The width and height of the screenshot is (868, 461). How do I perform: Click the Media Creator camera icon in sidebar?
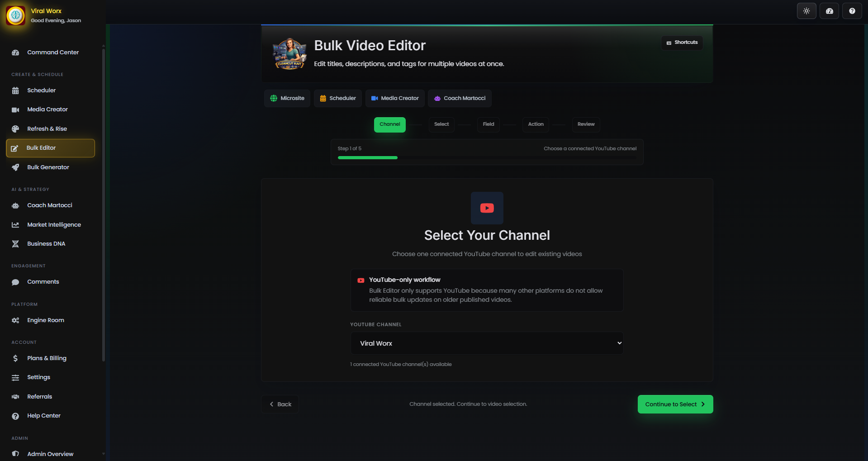(x=15, y=109)
